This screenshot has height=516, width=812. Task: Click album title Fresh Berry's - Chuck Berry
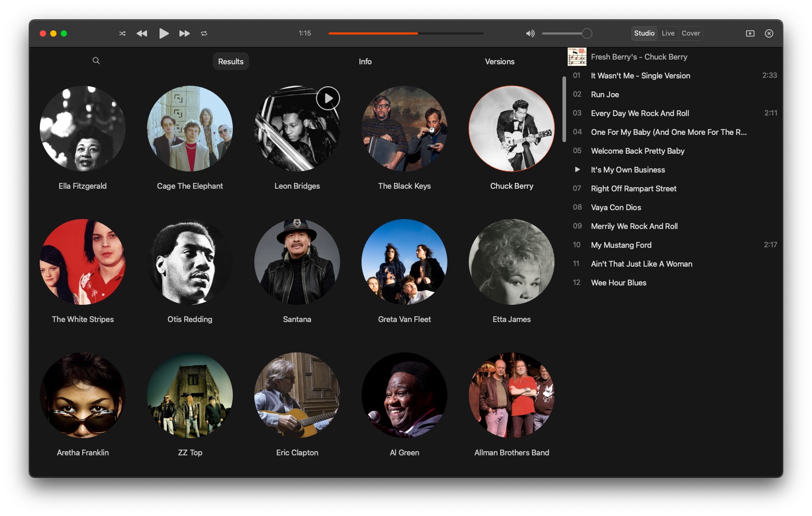[x=639, y=57]
